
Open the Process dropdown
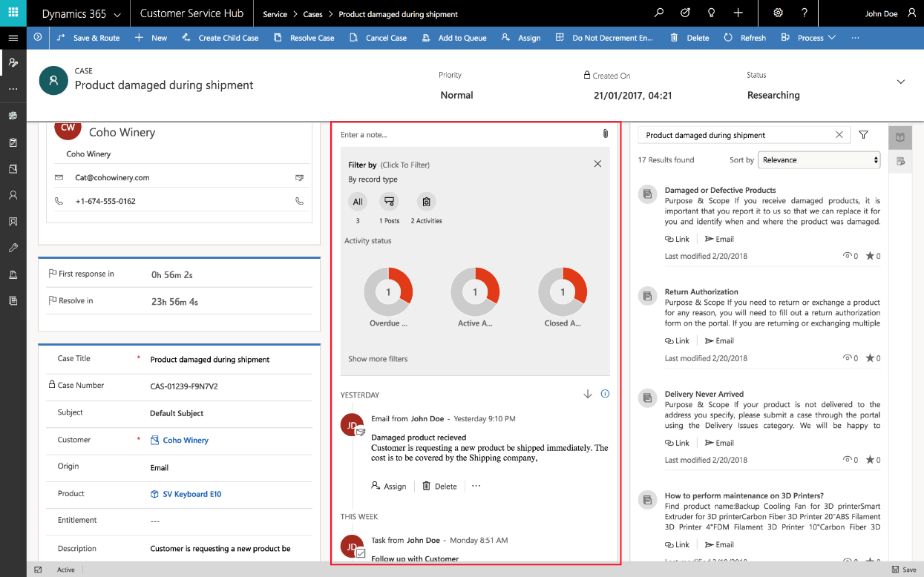[x=816, y=38]
